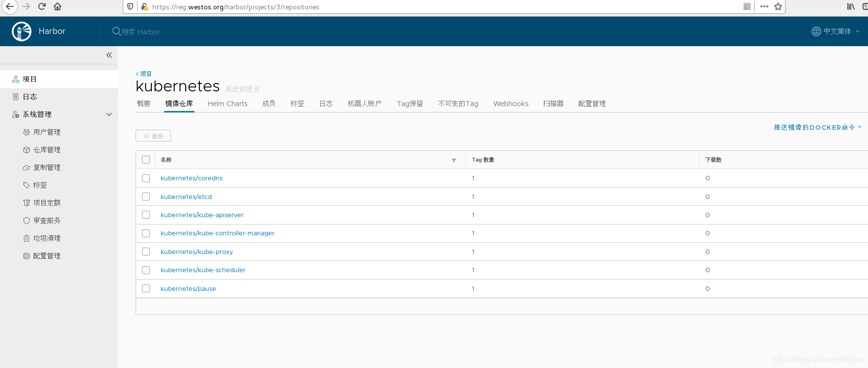Click the tracking protection shield icon

130,6
